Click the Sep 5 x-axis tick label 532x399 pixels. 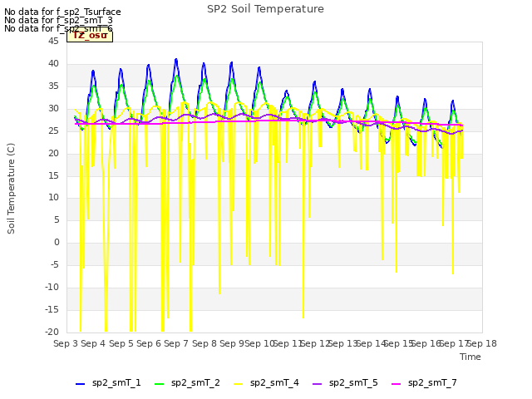[121, 343]
